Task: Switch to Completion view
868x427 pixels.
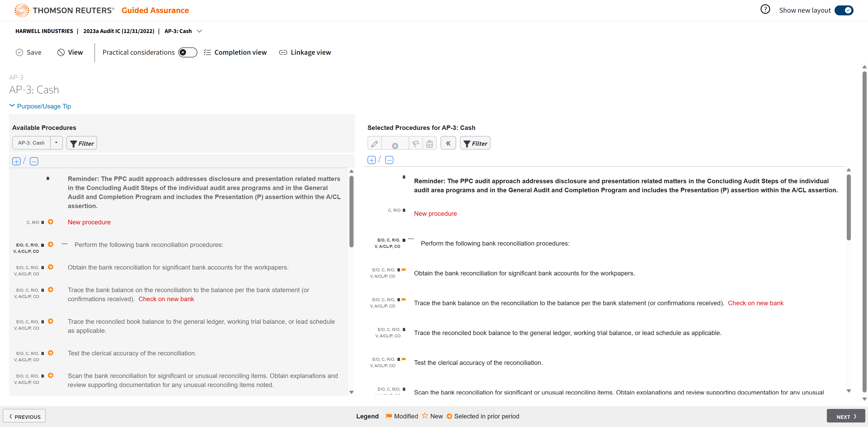Action: pos(235,53)
